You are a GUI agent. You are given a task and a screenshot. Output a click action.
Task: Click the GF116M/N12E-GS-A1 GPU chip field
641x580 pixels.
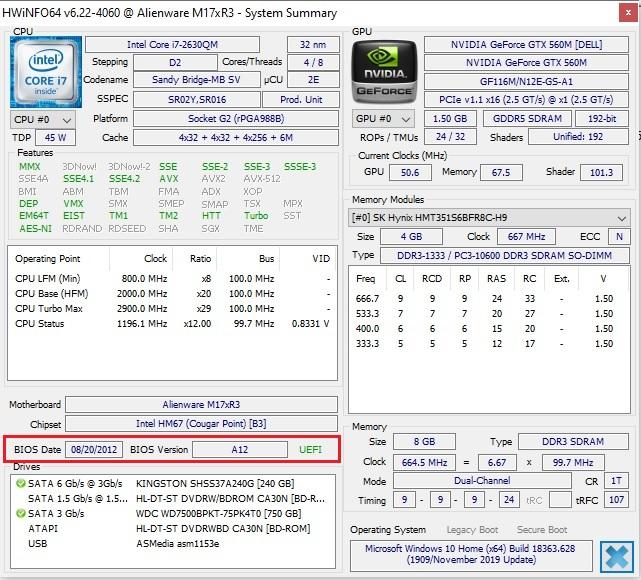click(526, 81)
